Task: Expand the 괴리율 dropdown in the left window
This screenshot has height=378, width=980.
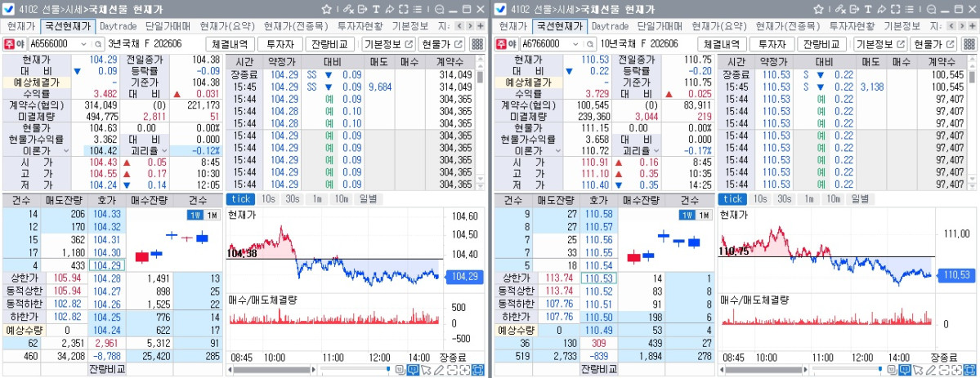Action: tap(165, 150)
